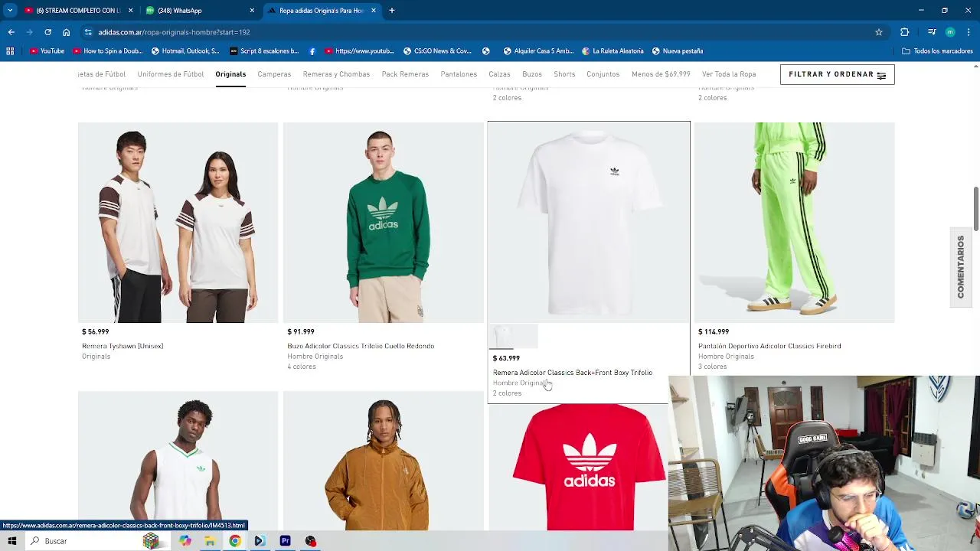Open the neon green Firebird pants image
The image size is (980, 551).
(x=794, y=222)
